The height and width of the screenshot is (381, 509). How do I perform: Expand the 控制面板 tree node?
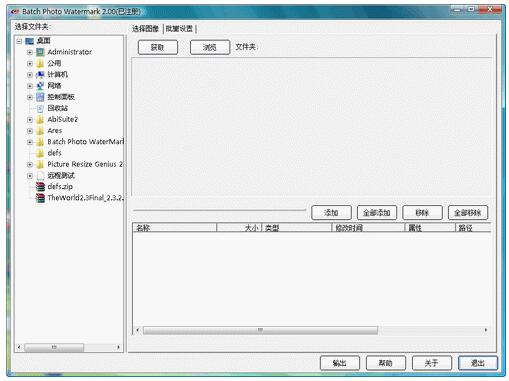[30, 97]
